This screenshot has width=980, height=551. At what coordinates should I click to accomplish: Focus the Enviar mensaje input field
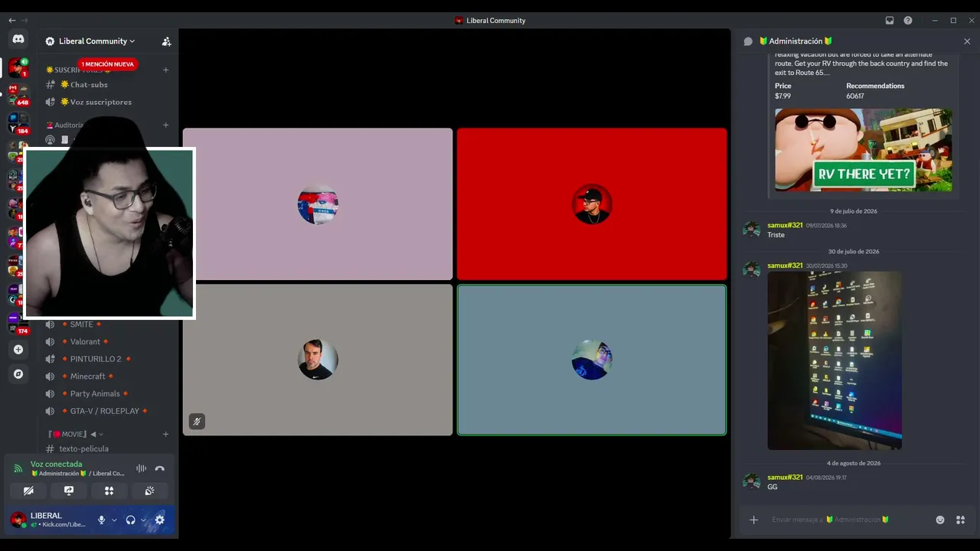click(848, 520)
